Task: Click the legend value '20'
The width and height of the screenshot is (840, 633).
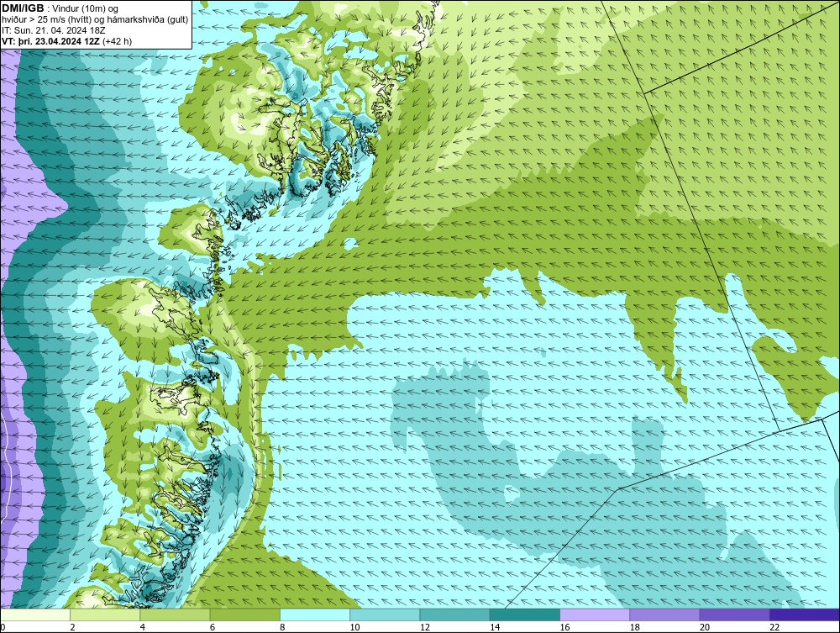Action: point(705,628)
